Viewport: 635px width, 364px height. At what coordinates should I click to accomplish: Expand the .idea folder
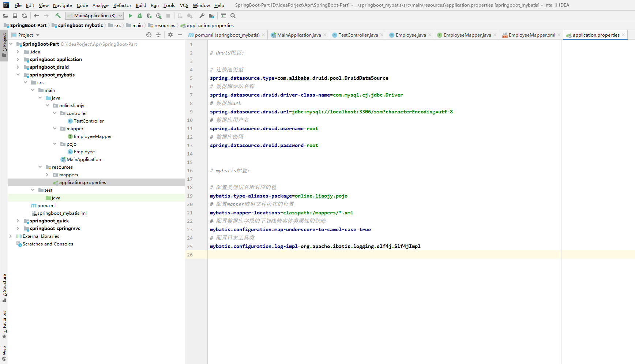[18, 52]
